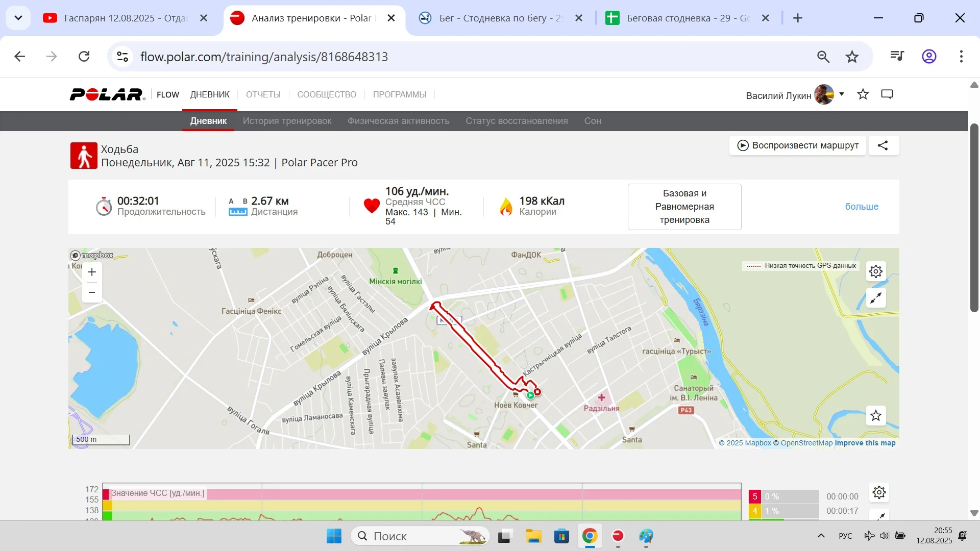Image resolution: width=980 pixels, height=551 pixels.
Task: Click the star favorite icon on map
Action: pyautogui.click(x=876, y=416)
